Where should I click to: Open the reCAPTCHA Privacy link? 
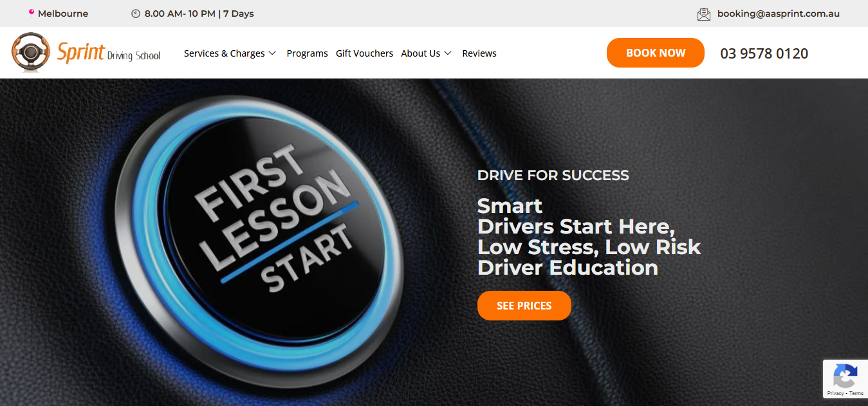point(835,393)
